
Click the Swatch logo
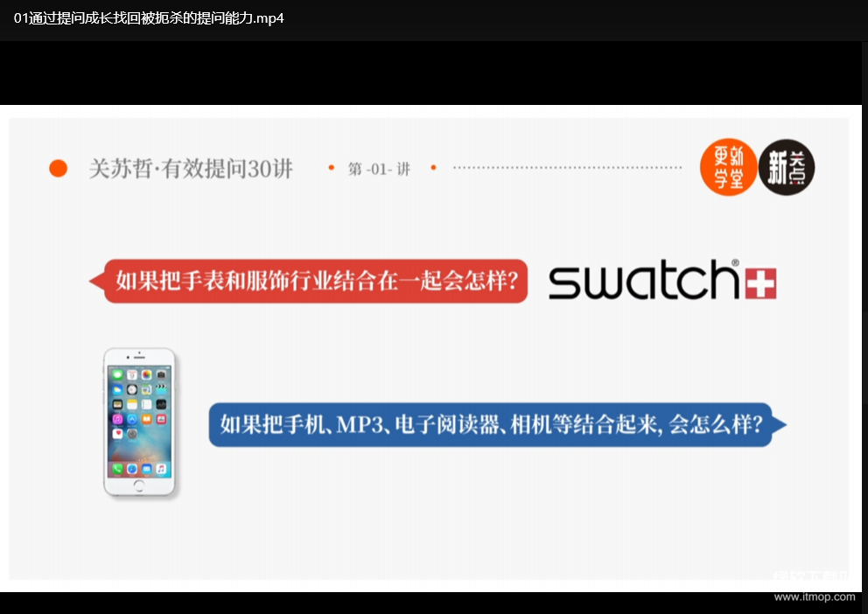(662, 279)
